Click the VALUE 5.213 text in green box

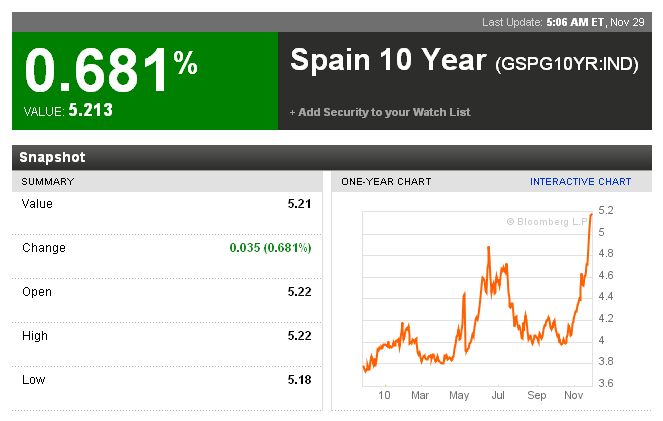[69, 110]
